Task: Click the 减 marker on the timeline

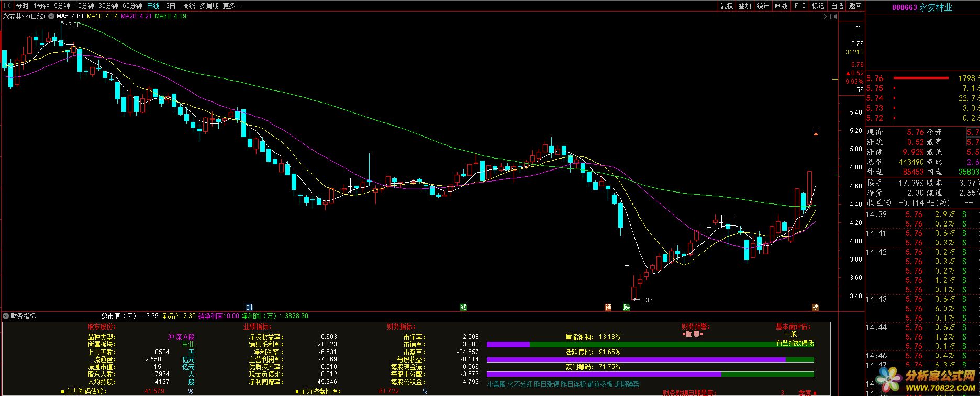Action: (463, 307)
